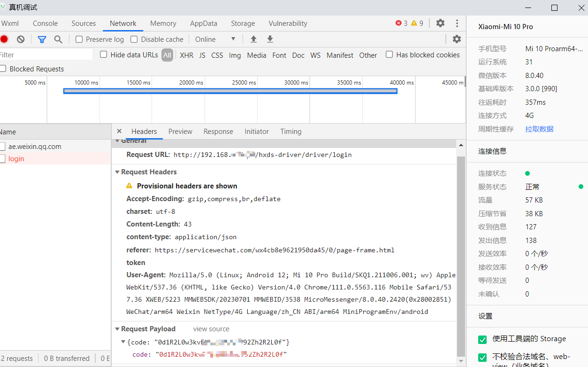This screenshot has height=367, width=588.
Task: Filter requests by WS
Action: pyautogui.click(x=315, y=55)
